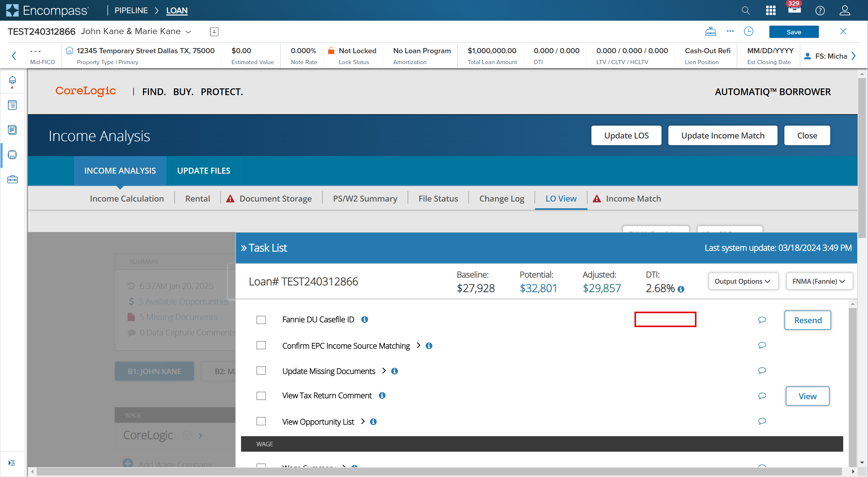The image size is (868, 477).
Task: Open the Output Options dropdown
Action: click(743, 281)
